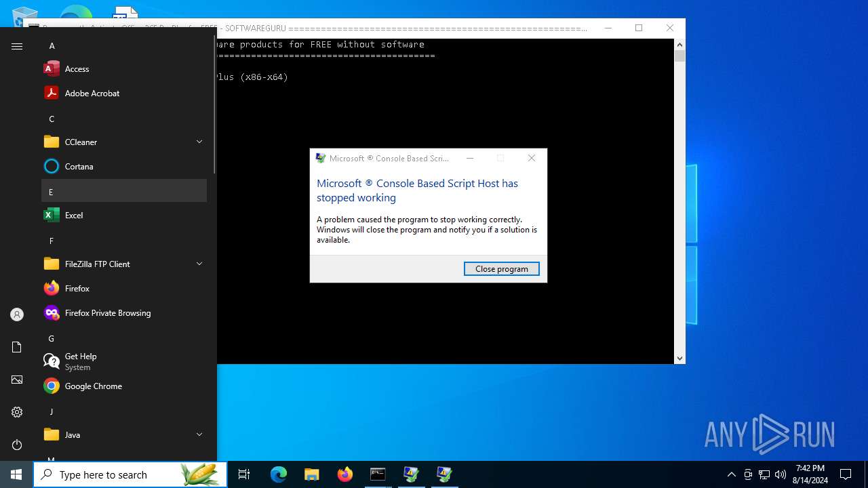The height and width of the screenshot is (488, 868).
Task: Launch Firefox from the app list
Action: (x=124, y=289)
